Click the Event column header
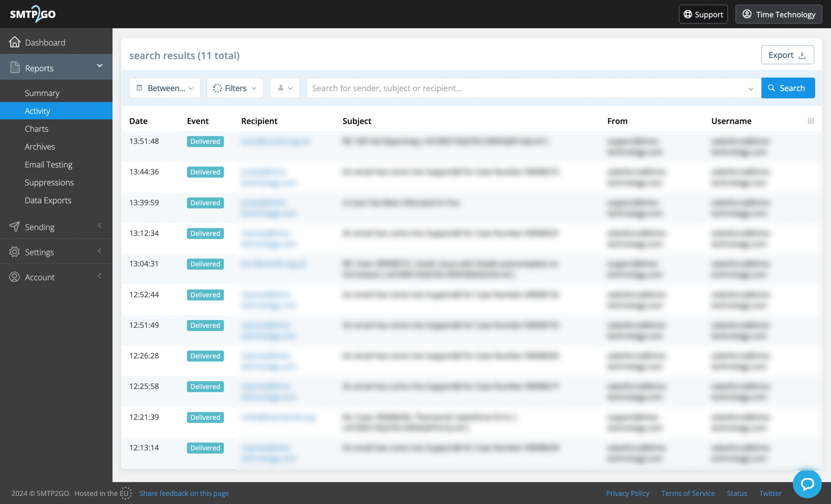This screenshot has width=831, height=504. point(198,121)
